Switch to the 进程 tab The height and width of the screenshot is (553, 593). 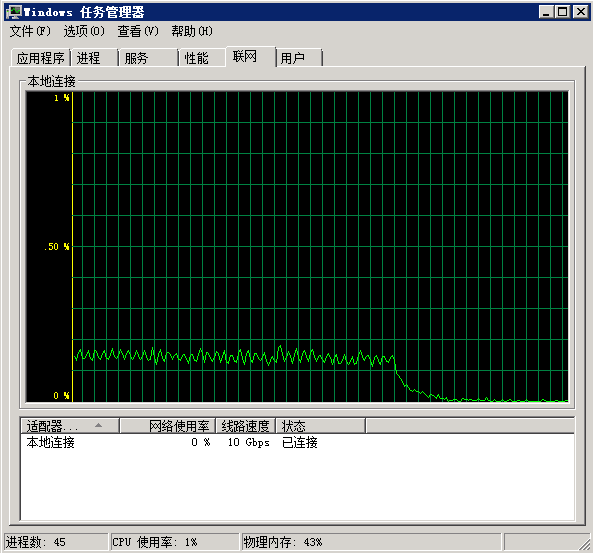coord(95,58)
